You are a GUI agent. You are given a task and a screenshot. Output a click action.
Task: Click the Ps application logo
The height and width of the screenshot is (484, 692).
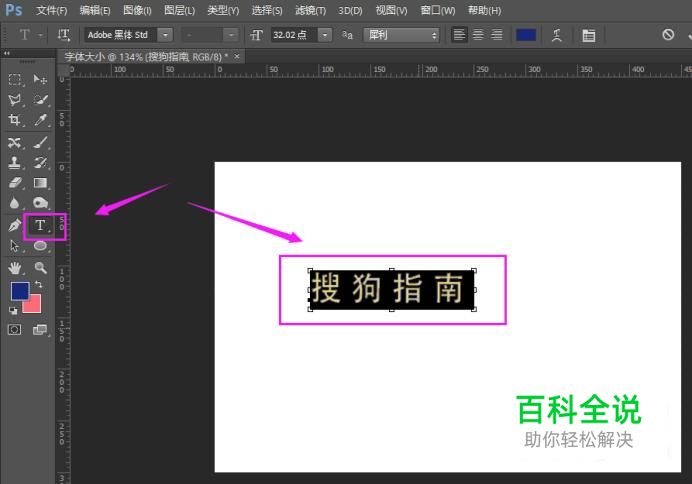pyautogui.click(x=13, y=10)
